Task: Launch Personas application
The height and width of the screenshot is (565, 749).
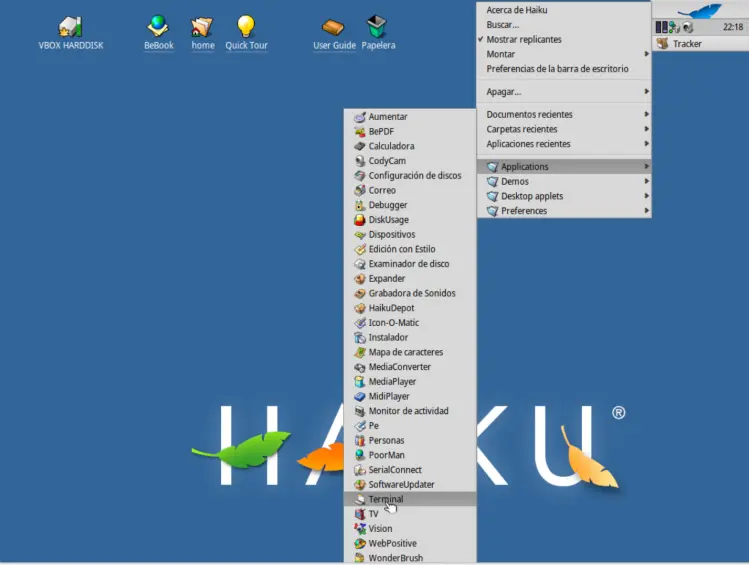Action: [x=410, y=440]
